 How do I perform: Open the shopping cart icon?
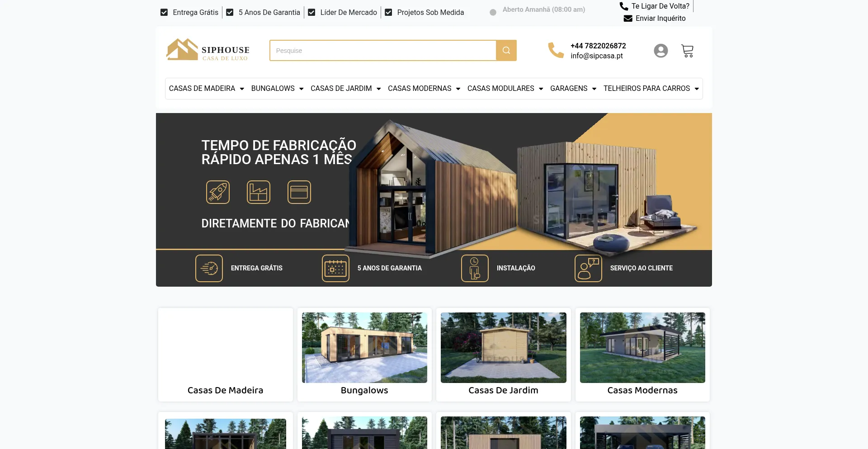click(x=687, y=51)
